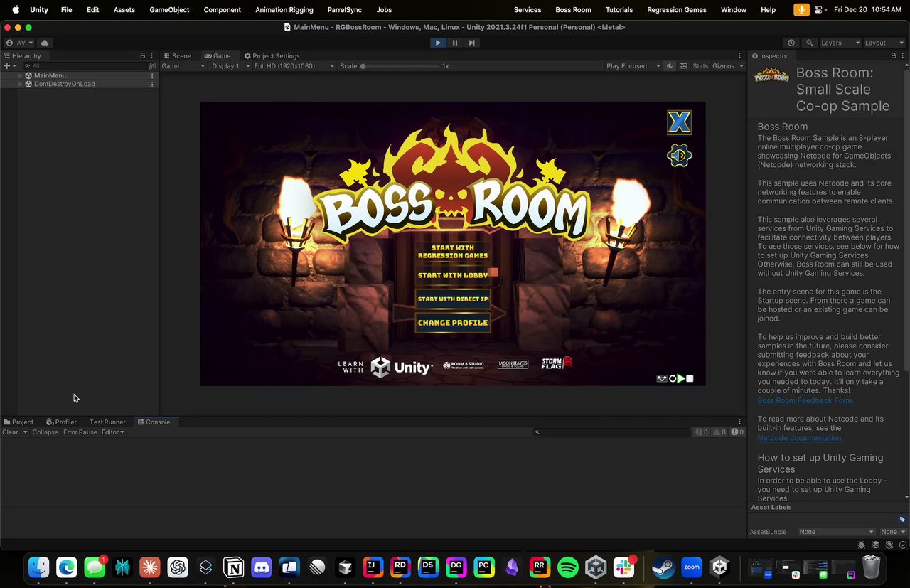
Task: Toggle the Hierarchy panel lock icon
Action: tap(143, 55)
